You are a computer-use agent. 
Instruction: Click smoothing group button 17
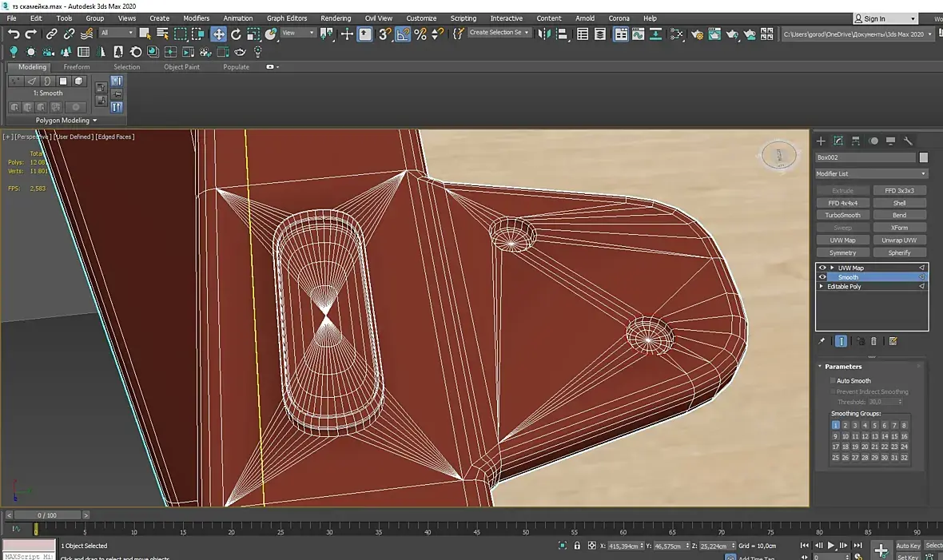(x=836, y=447)
